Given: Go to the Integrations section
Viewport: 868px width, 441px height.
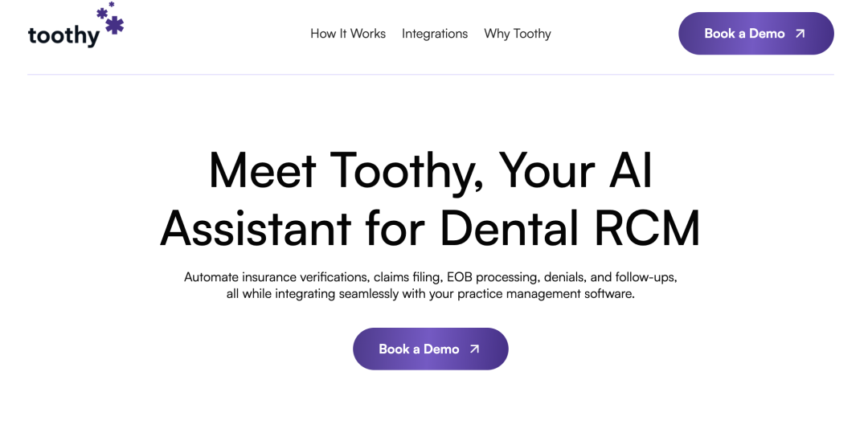Looking at the screenshot, I should point(435,34).
